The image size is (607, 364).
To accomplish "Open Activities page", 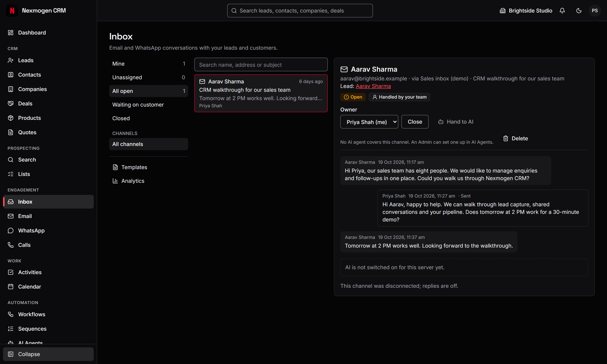I will 48,272.
